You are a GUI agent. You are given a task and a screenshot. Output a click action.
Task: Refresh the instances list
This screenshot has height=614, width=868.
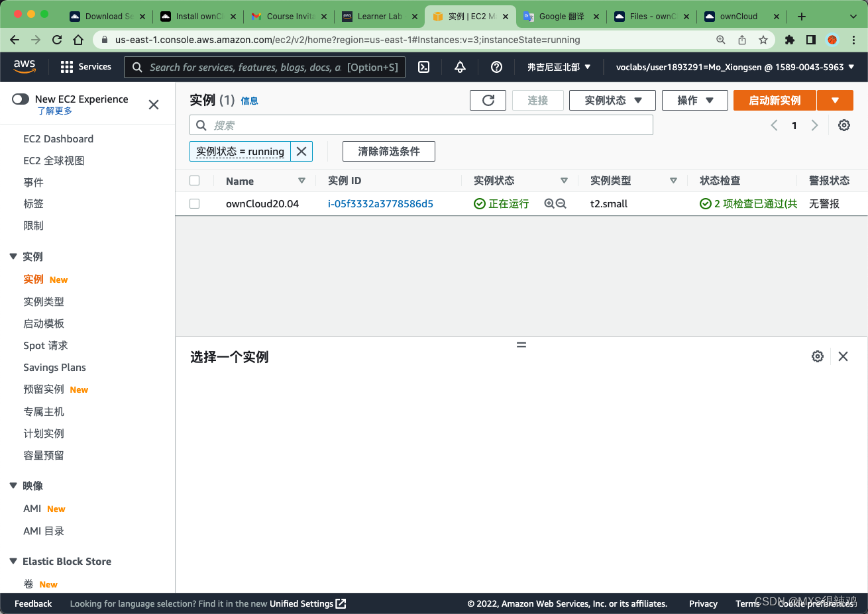488,100
